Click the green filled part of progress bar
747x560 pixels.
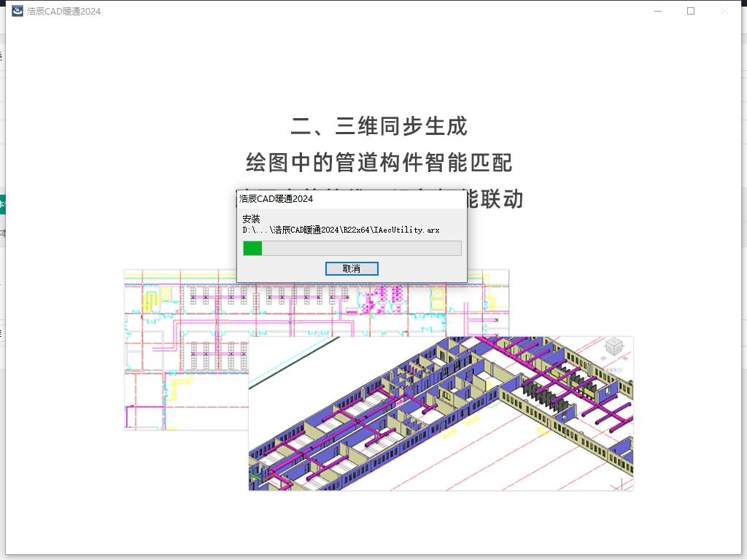click(252, 249)
